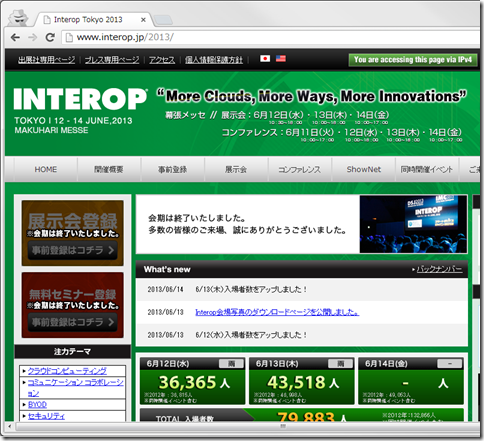The height and width of the screenshot is (441, 484).
Task: Open 出展社専用ページ link
Action: pyautogui.click(x=47, y=60)
